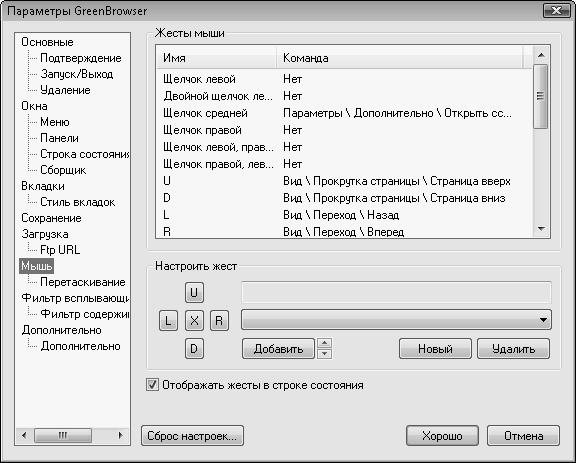Select 'Щелчок средней' row in gestures list
576x463 pixels.
tap(344, 113)
